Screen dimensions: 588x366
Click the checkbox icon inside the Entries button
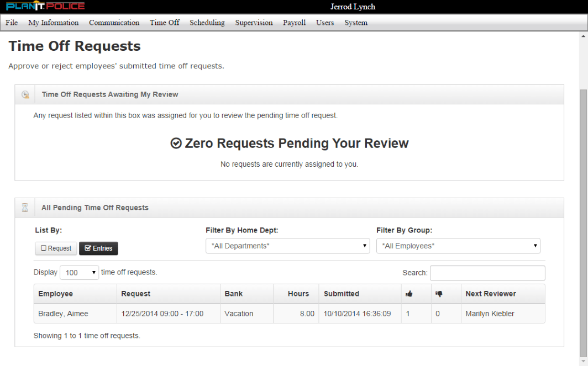(88, 248)
